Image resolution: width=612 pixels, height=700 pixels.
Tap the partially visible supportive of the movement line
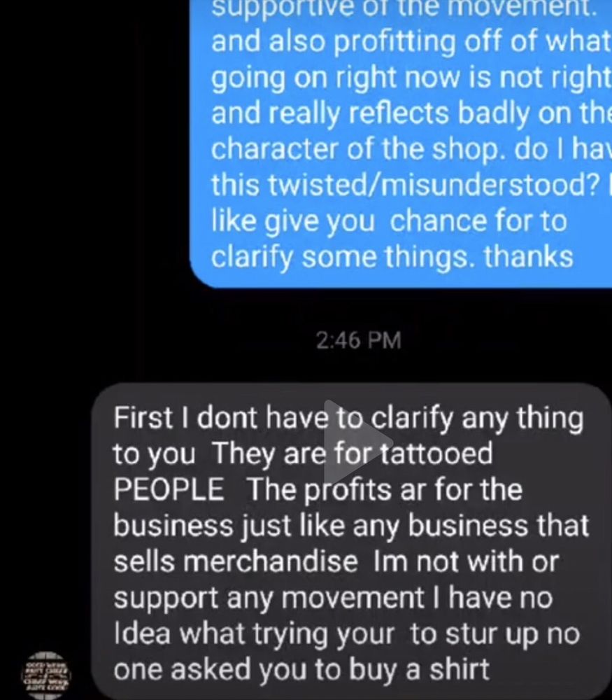point(404,8)
